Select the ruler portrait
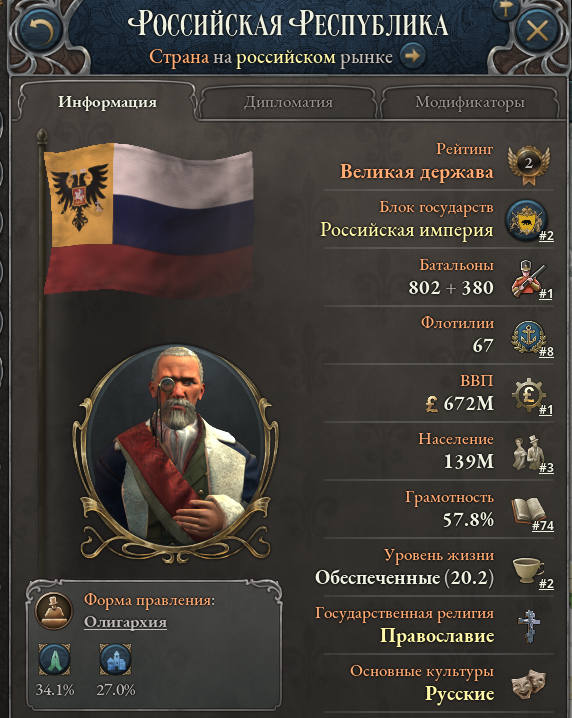Viewport: 572px width, 718px height. tap(175, 451)
